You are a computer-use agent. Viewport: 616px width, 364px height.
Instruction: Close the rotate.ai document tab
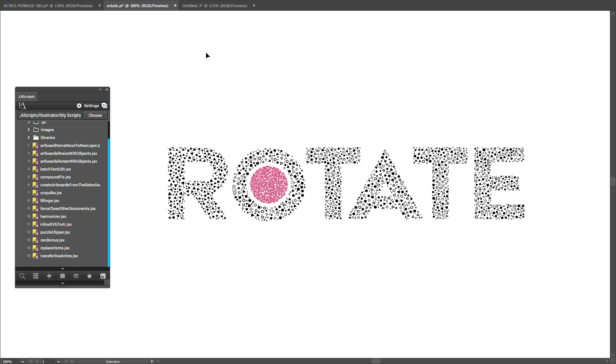click(x=175, y=5)
